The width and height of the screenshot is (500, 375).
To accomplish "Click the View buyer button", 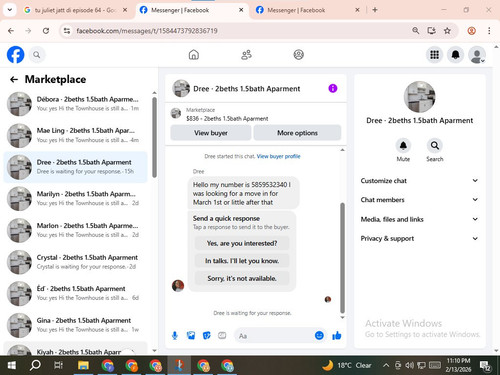I will pos(211,133).
